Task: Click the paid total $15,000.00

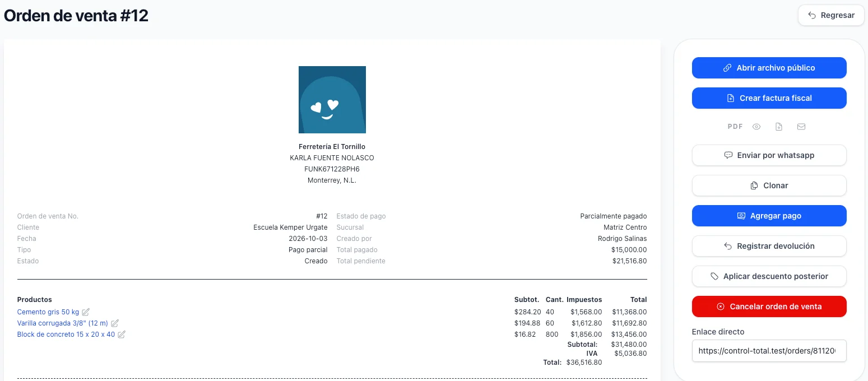Action: pyautogui.click(x=629, y=250)
